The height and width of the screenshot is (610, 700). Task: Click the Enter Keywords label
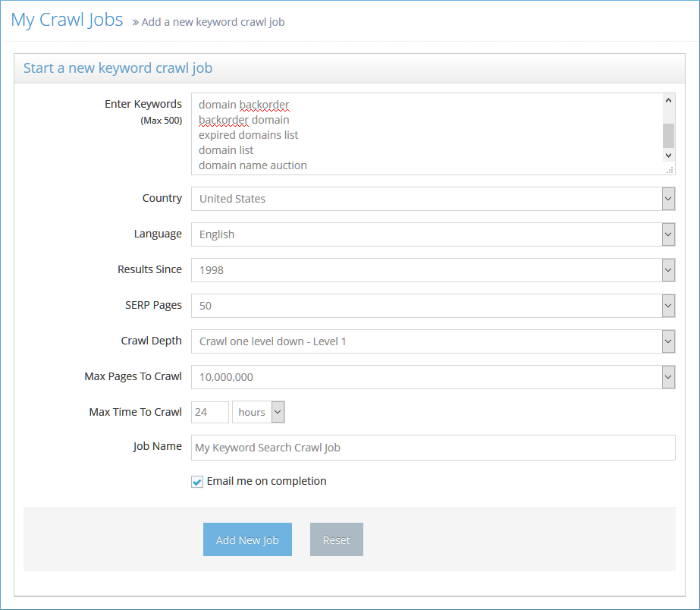143,104
